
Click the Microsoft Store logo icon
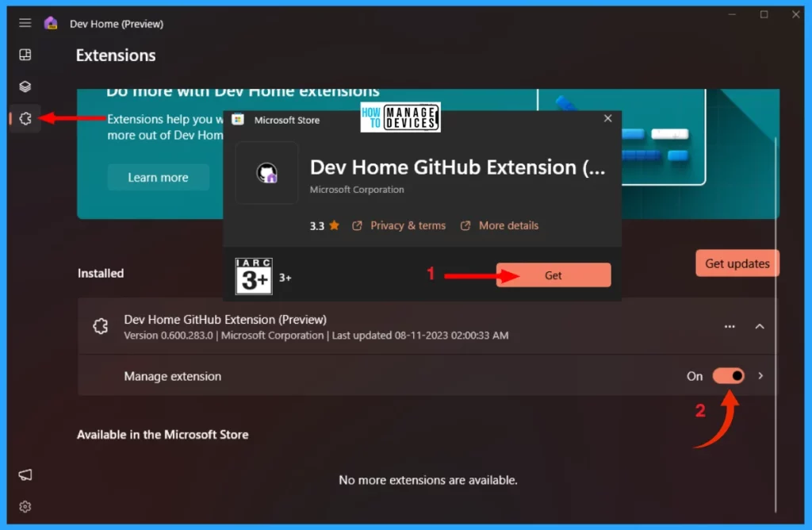pos(238,120)
